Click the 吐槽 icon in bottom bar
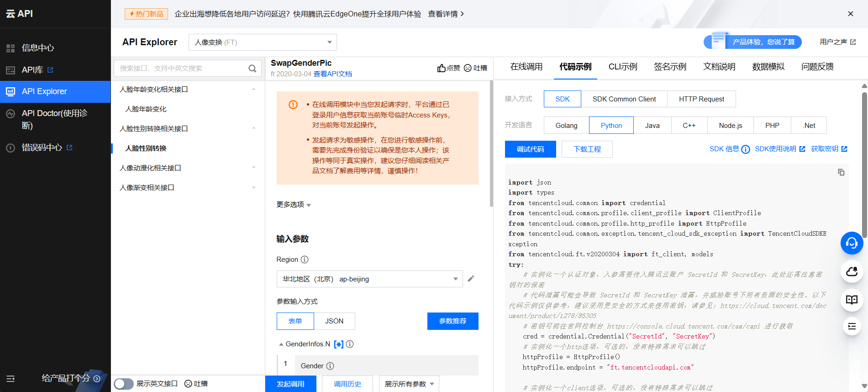The width and height of the screenshot is (868, 392). [x=188, y=384]
